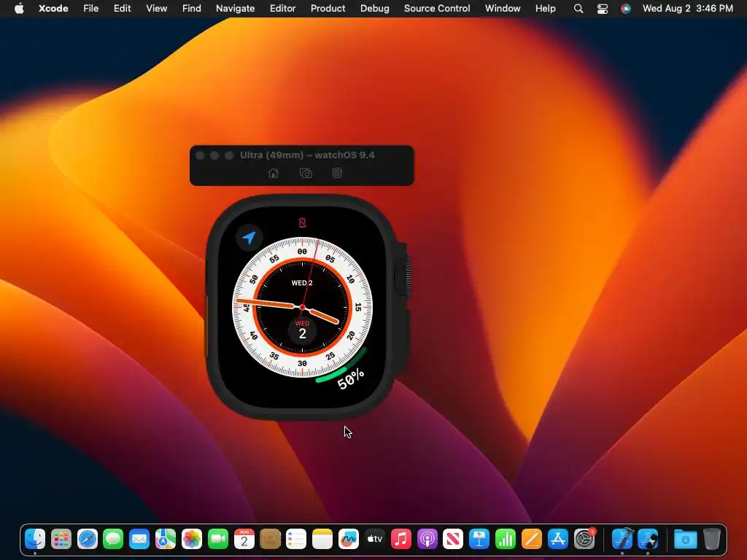Tap the blue location arrow complication
Viewport: 747px width, 560px height.
point(249,237)
